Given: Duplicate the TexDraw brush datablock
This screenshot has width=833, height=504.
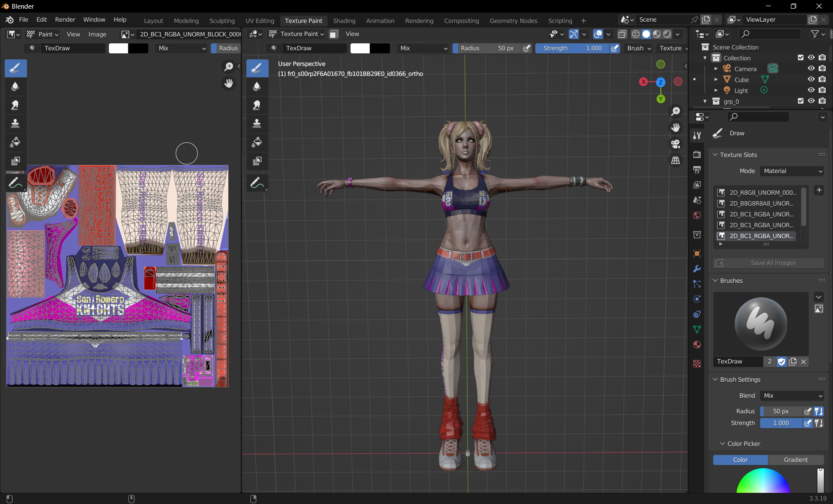Looking at the screenshot, I should click(x=793, y=361).
